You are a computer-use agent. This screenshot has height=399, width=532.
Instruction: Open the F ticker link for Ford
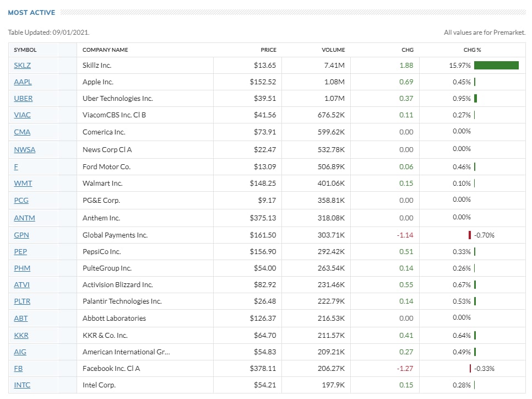(16, 167)
